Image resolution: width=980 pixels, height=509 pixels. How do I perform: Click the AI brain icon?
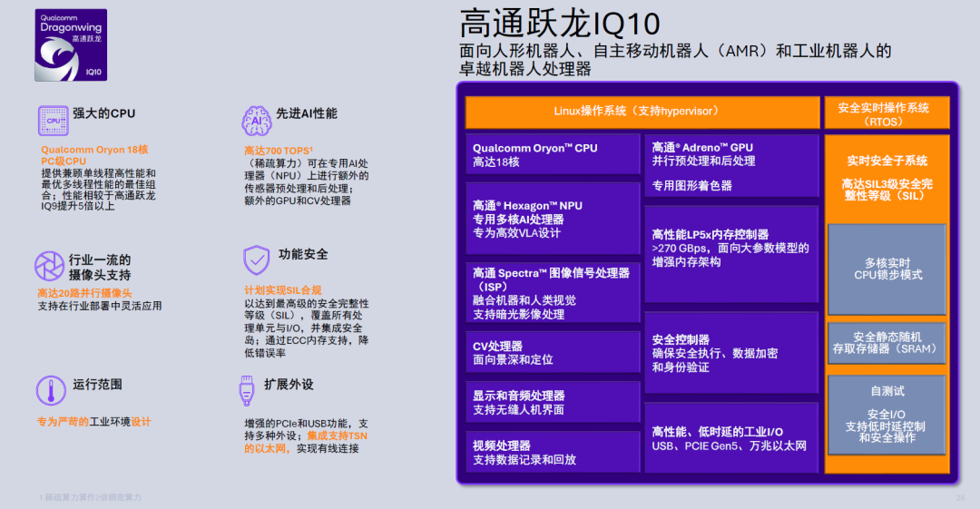point(256,121)
